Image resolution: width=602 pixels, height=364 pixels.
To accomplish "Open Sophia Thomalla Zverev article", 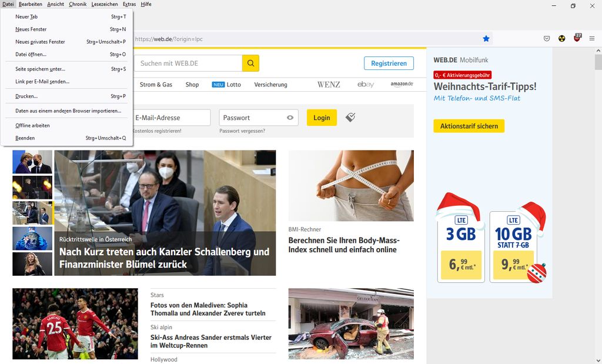I will coord(208,309).
